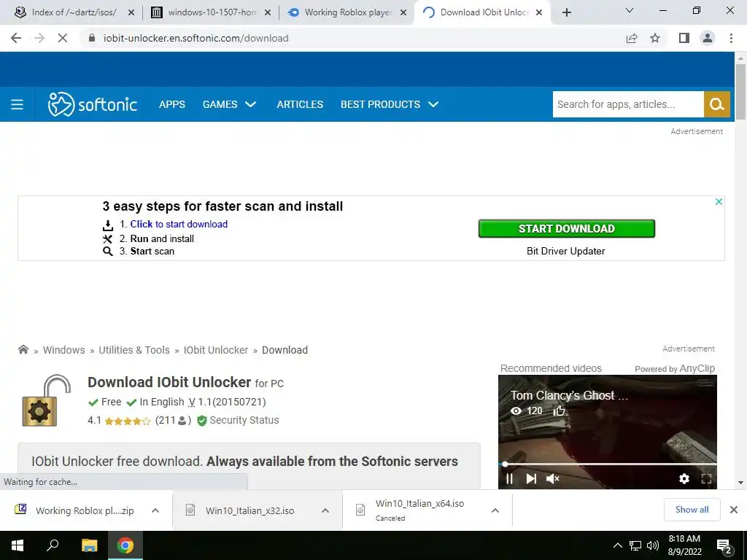747x560 pixels.
Task: Open File Explorer from the taskbar
Action: [x=89, y=545]
